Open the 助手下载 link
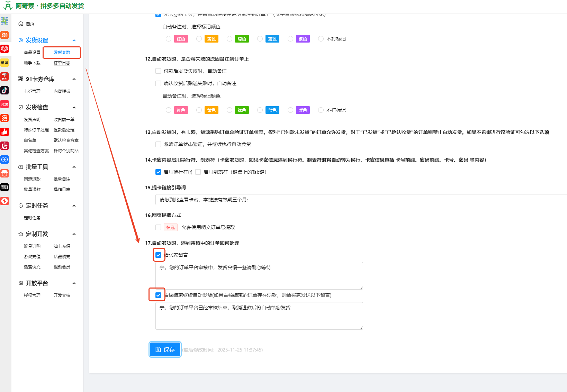Viewport: 567px width, 392px height. pyautogui.click(x=32, y=63)
